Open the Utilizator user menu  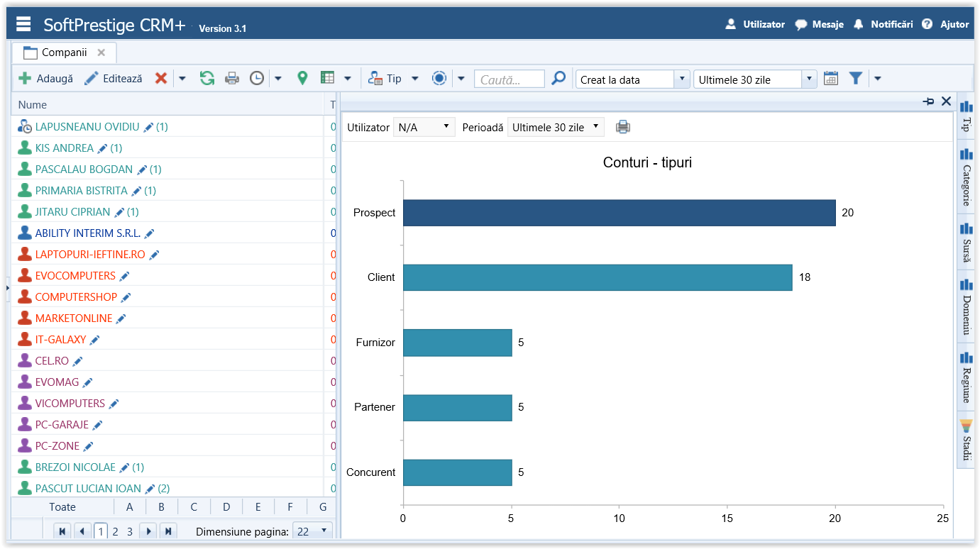755,24
